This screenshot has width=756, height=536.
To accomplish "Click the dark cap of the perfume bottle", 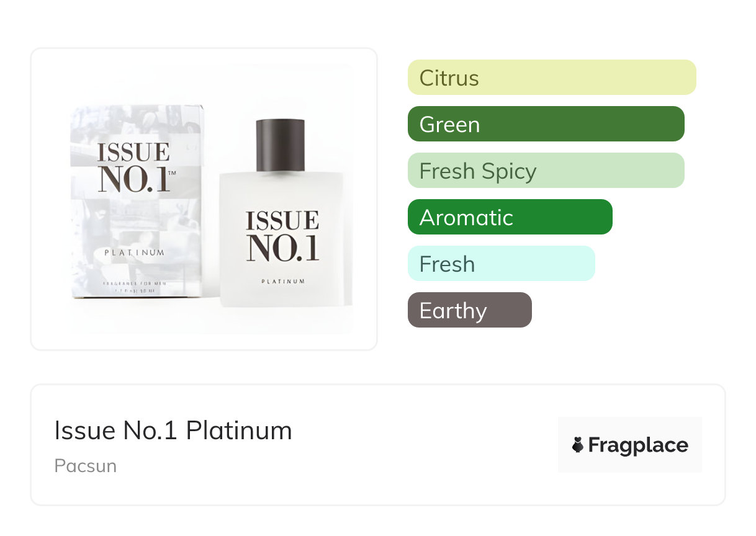I will [x=280, y=145].
